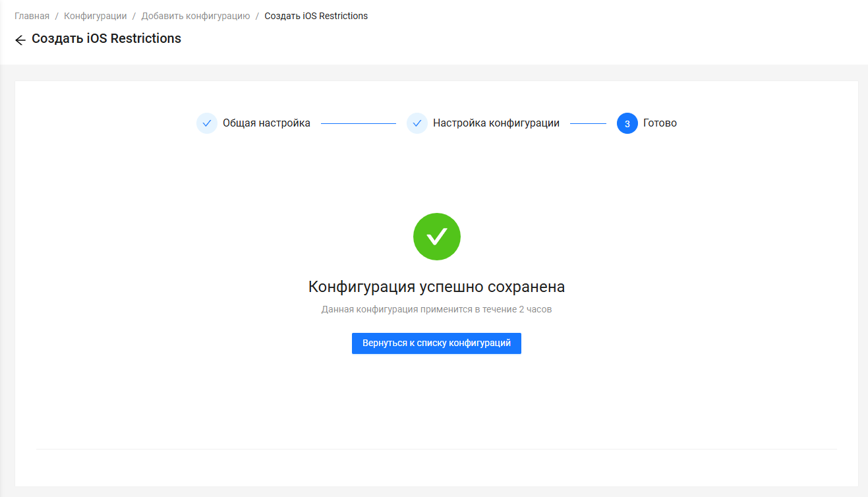Click the large green success checkmark

pyautogui.click(x=436, y=237)
